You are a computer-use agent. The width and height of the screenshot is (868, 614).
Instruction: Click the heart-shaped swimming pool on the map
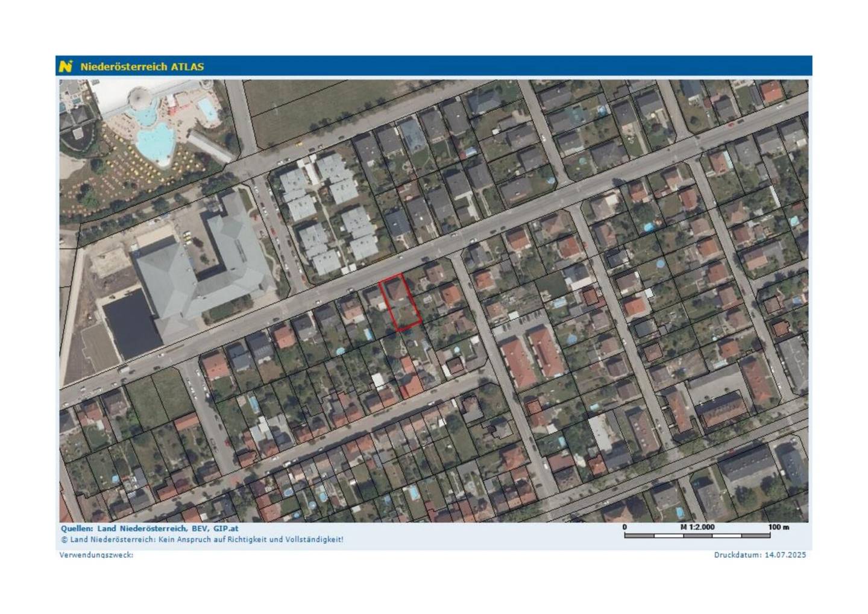pos(156,143)
